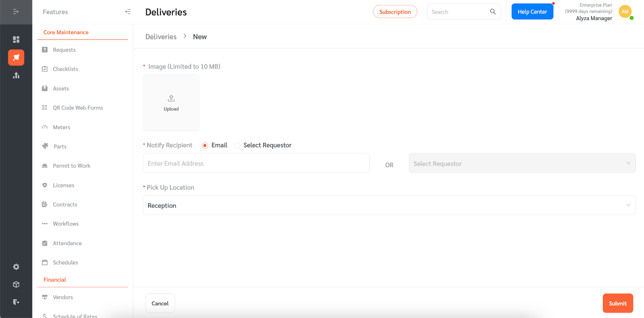
Task: Collapse the Features panel using the arrow icon
Action: 128,12
